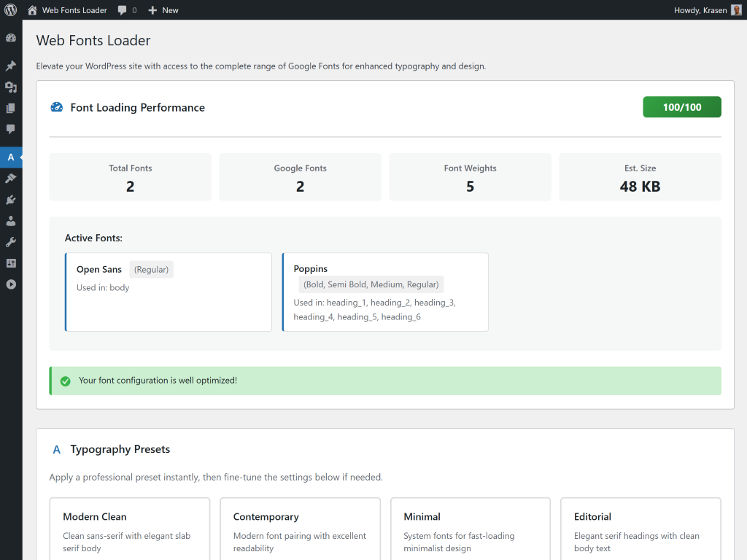Open Comments in the sidebar

tap(11, 129)
